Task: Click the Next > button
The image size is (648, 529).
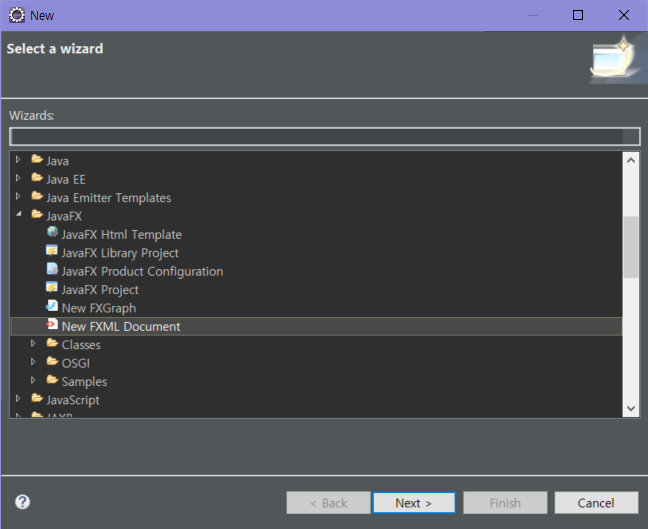Action: 414,503
